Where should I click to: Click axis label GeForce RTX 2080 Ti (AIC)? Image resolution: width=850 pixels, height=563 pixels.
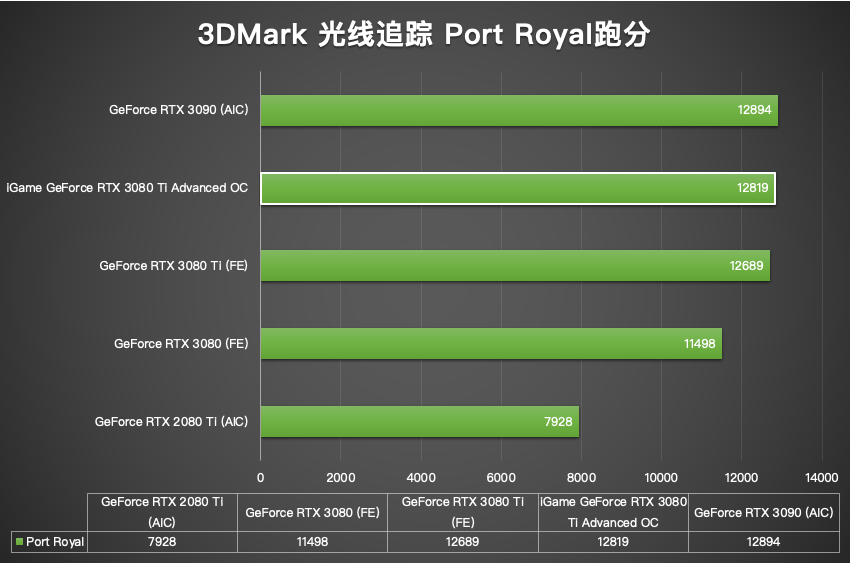coord(171,422)
